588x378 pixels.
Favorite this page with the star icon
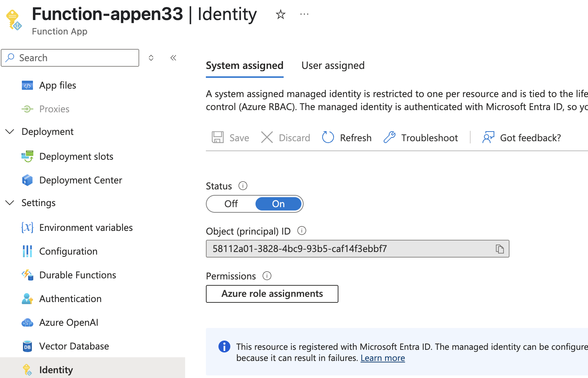(x=281, y=14)
